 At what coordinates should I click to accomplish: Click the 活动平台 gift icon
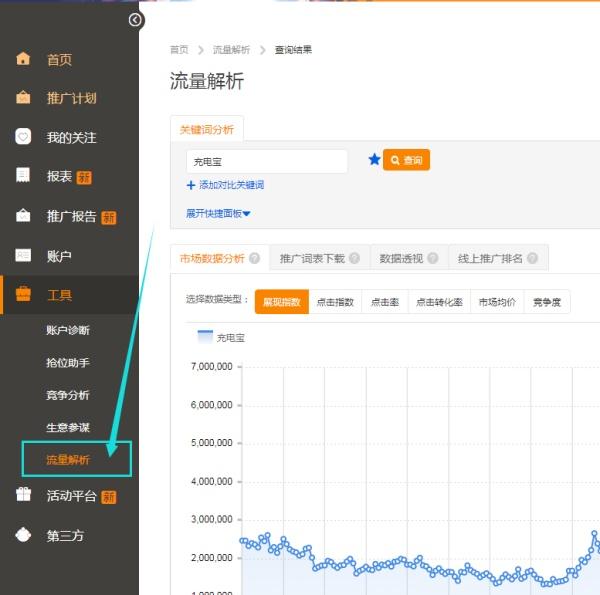pos(23,494)
